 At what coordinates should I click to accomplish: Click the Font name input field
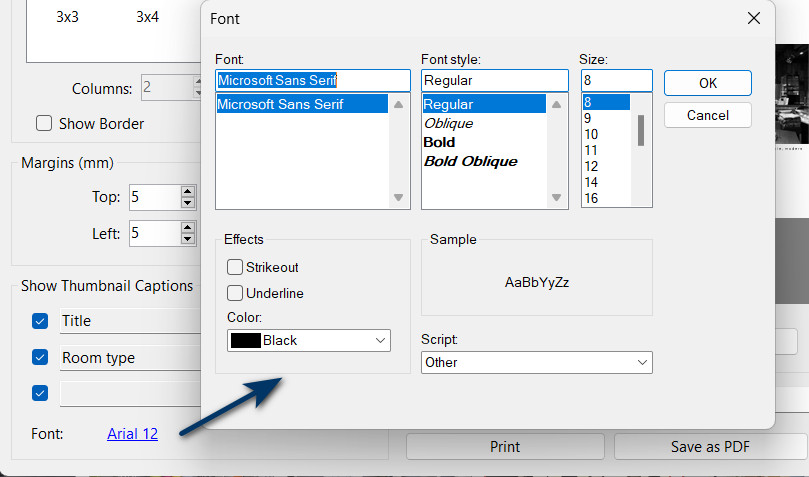point(313,80)
